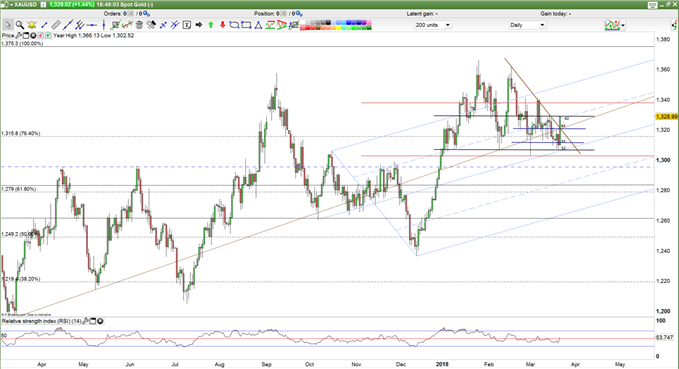This screenshot has height=369, width=679.
Task: Remove the Price indicator with X icon
Action: [33, 36]
